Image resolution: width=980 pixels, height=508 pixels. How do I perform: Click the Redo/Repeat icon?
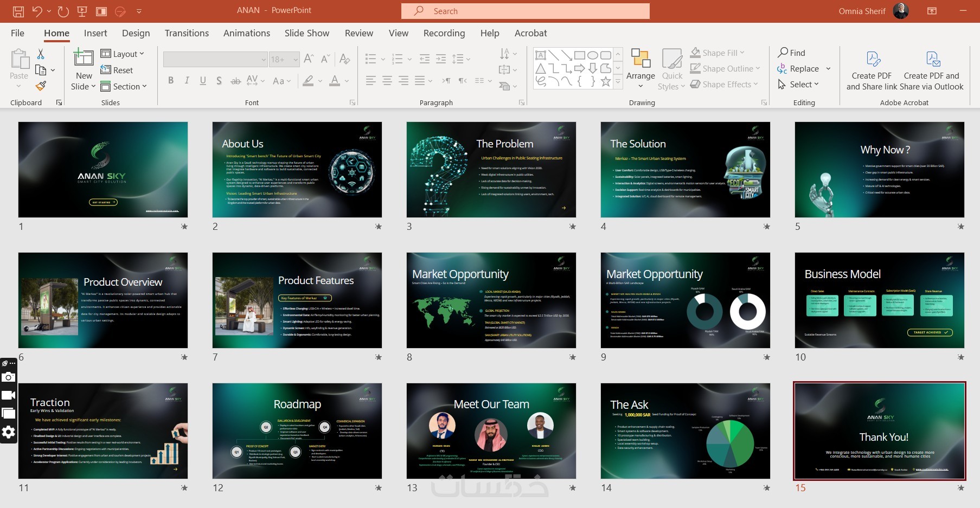(63, 11)
